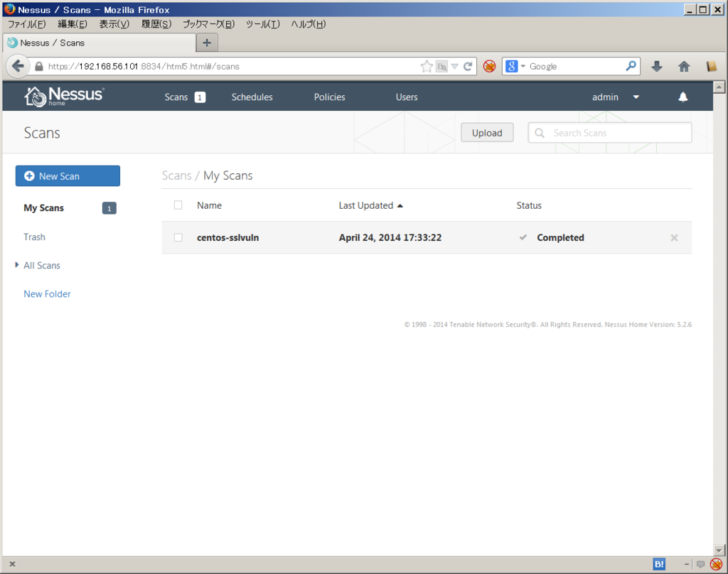728x574 pixels.
Task: Click the NoScript icon in status bar
Action: 716,564
